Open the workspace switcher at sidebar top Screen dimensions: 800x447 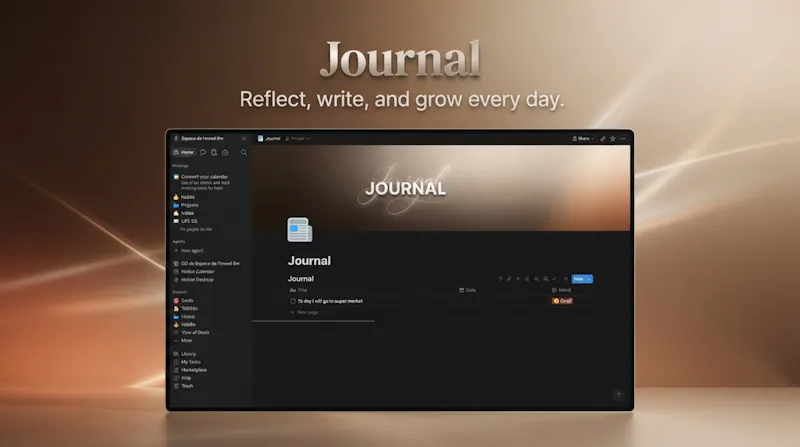click(199, 138)
